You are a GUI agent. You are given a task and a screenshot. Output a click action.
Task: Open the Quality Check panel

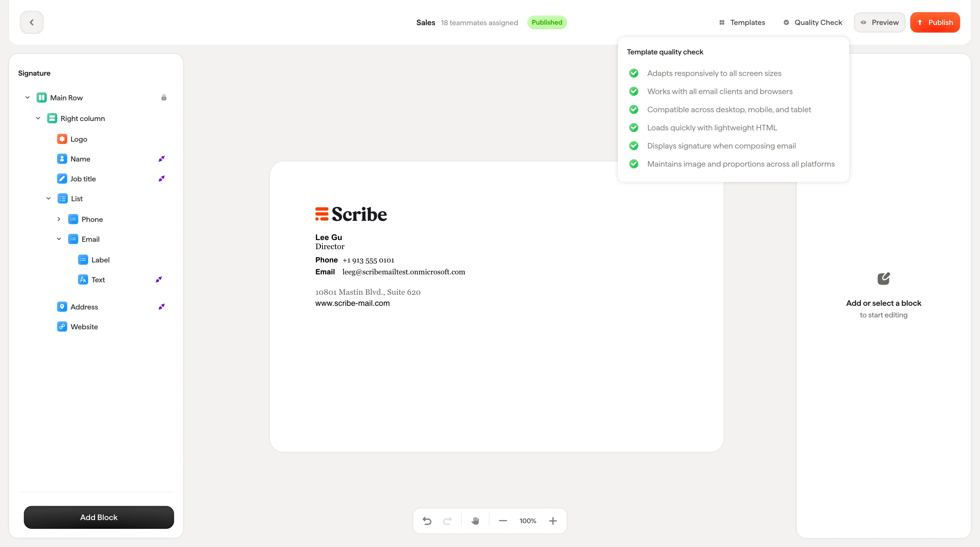click(x=813, y=22)
